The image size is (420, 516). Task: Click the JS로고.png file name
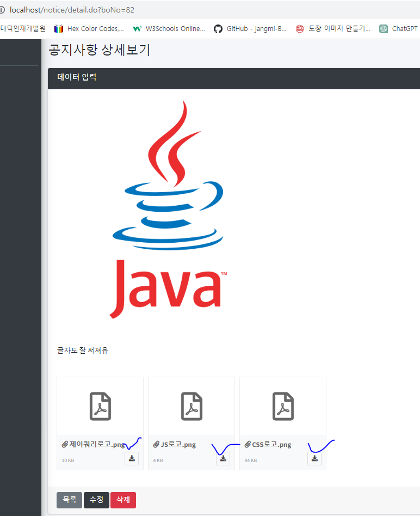tap(178, 445)
